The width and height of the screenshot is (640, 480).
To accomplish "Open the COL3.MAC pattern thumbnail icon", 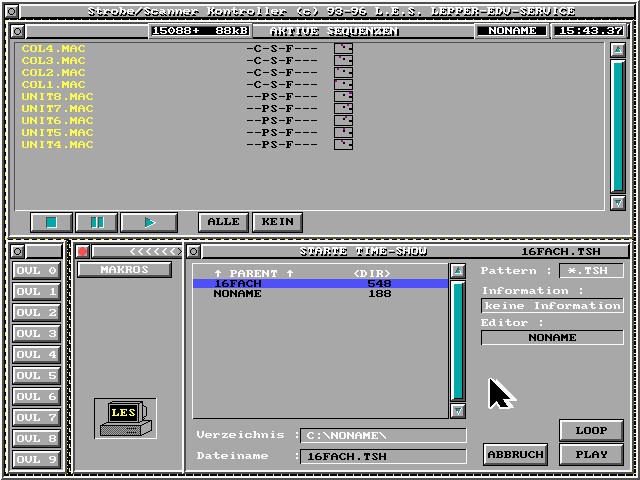I will click(343, 61).
